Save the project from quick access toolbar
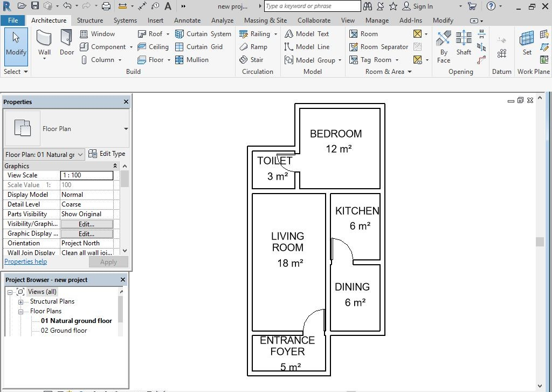 [35, 6]
